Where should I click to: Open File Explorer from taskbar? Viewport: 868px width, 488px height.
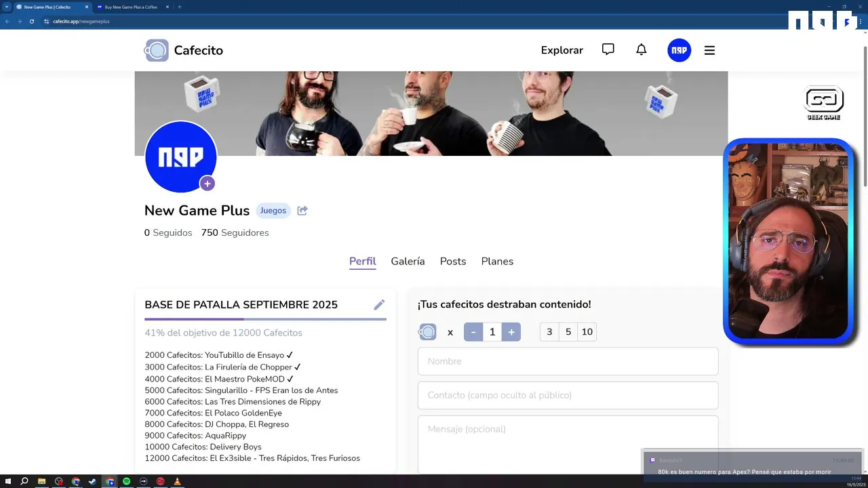[41, 481]
